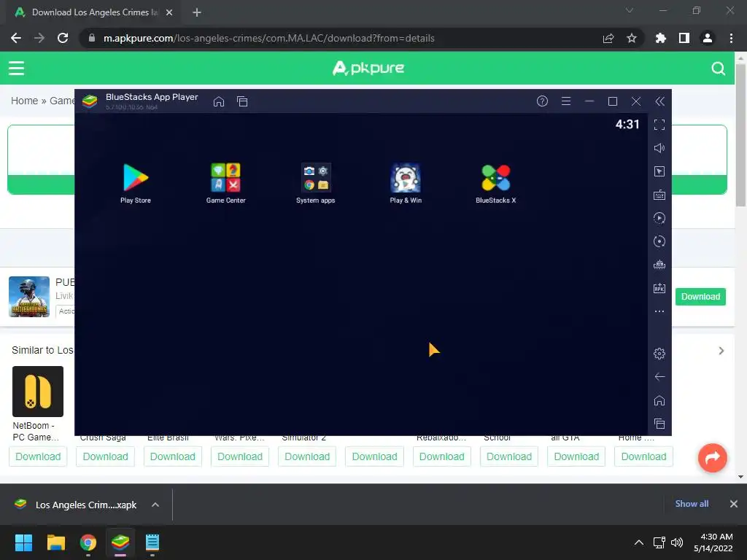
Task: Click the Install APK icon in BlueStacks
Action: tap(659, 288)
